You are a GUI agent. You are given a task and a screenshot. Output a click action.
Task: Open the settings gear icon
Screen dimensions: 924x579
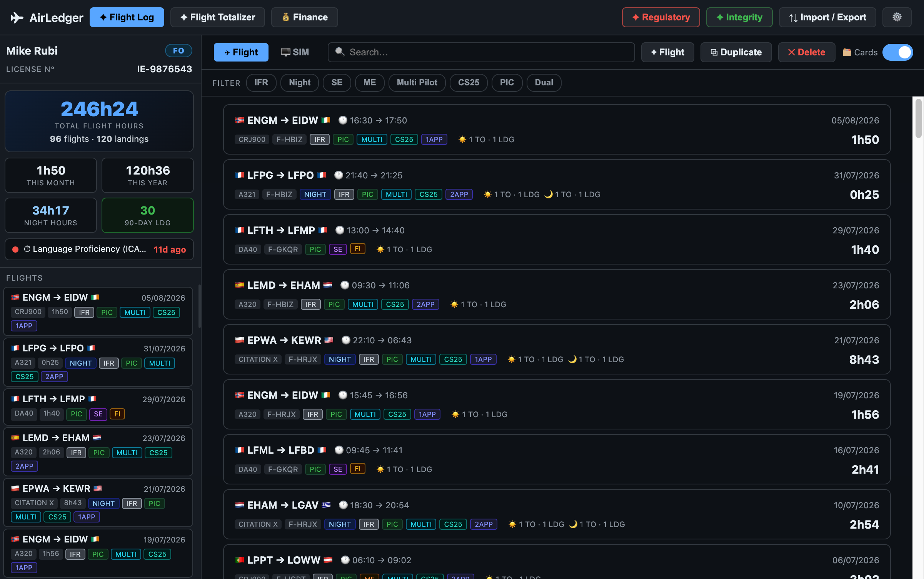click(897, 17)
